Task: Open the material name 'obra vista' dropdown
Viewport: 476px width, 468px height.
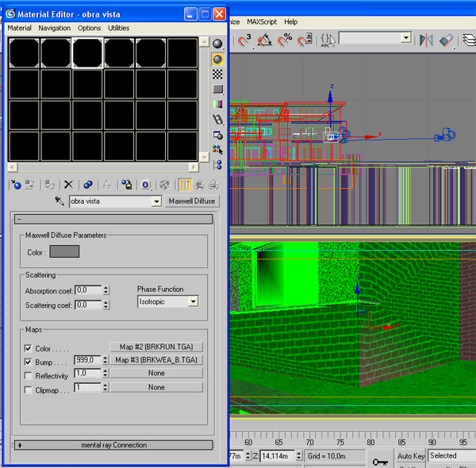Action: pyautogui.click(x=156, y=201)
